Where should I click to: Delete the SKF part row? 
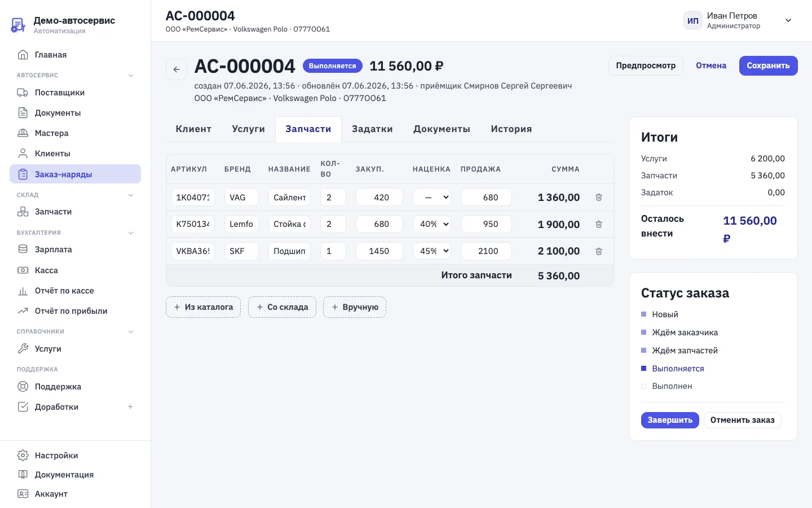pos(599,251)
